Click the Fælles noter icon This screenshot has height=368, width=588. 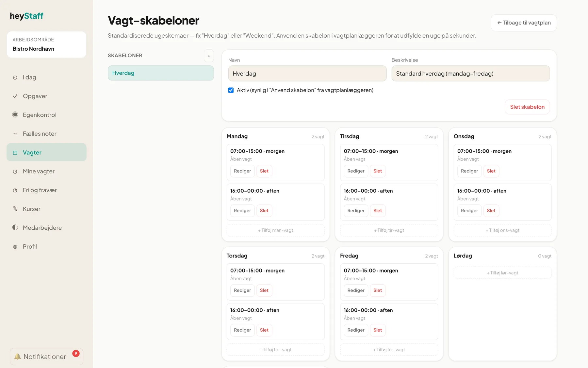[15, 134]
